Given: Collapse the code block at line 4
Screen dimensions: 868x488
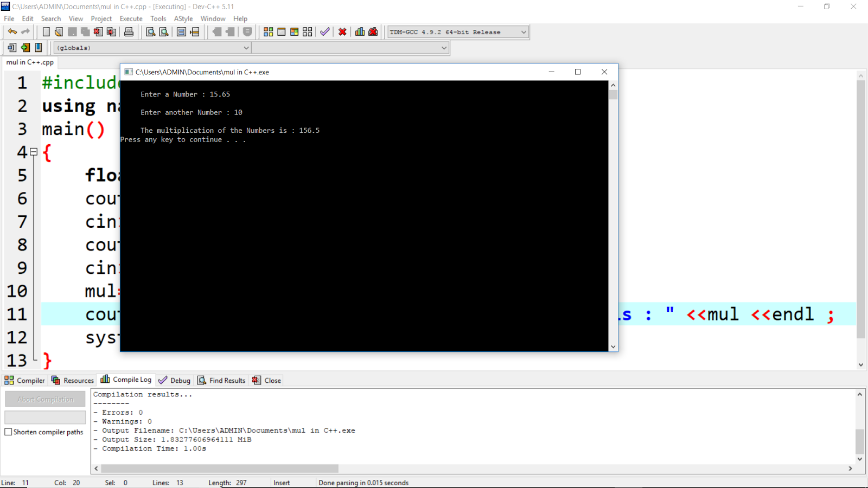Looking at the screenshot, I should pyautogui.click(x=33, y=152).
